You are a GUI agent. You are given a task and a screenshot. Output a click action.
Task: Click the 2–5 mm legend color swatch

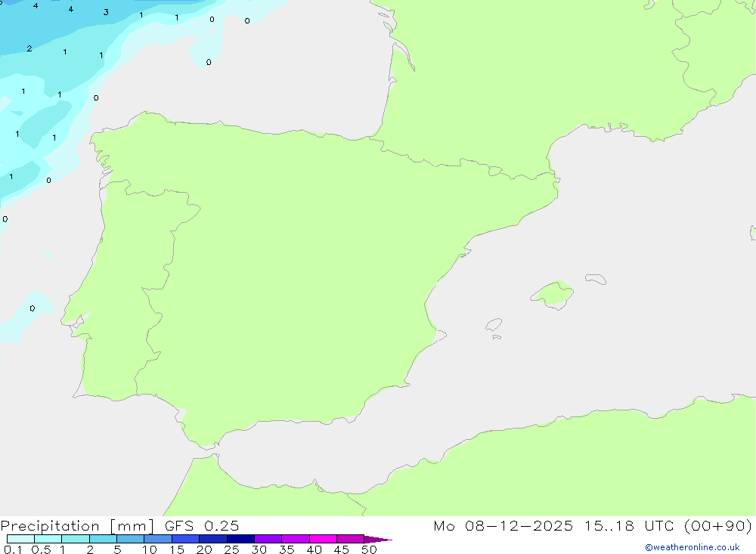[103, 539]
